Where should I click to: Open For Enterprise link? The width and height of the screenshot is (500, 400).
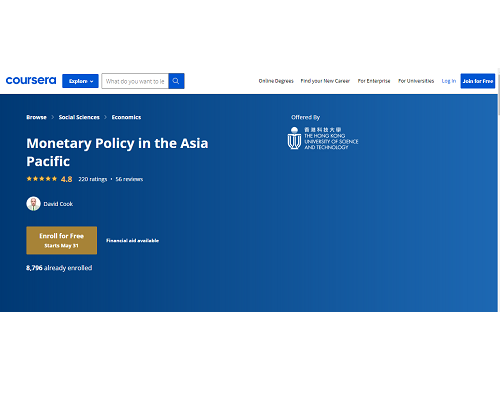click(x=374, y=81)
